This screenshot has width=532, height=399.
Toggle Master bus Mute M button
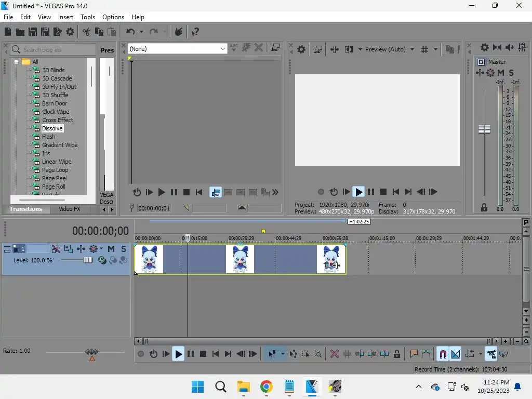coord(501,73)
